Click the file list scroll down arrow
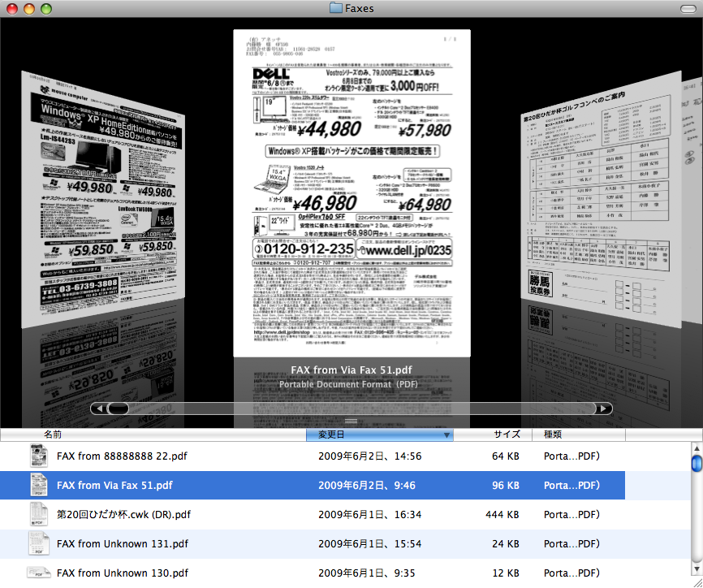703x588 pixels. tap(697, 569)
